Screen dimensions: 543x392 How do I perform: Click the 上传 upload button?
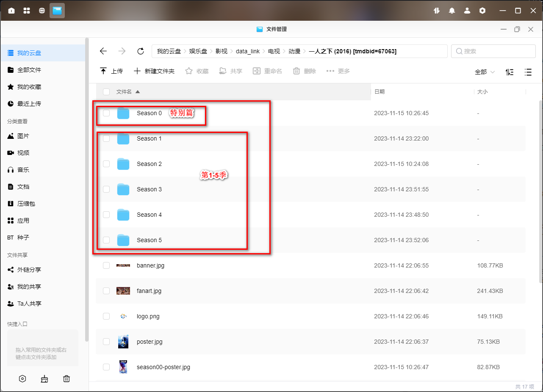(x=111, y=71)
